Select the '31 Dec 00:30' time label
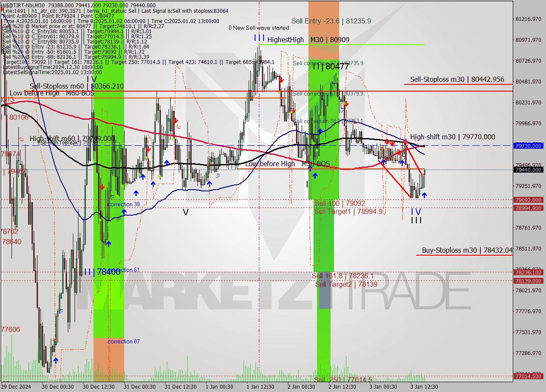546x392 pixels. 139,386
